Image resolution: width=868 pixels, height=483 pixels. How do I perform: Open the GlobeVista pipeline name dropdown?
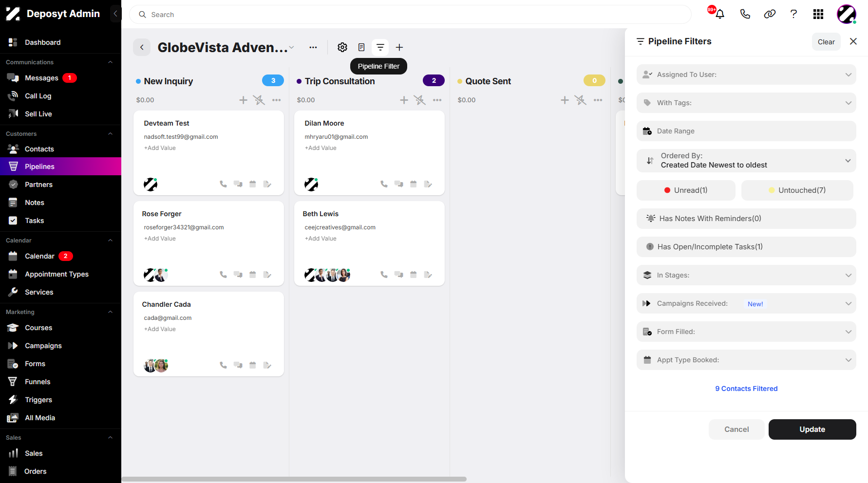tap(291, 47)
